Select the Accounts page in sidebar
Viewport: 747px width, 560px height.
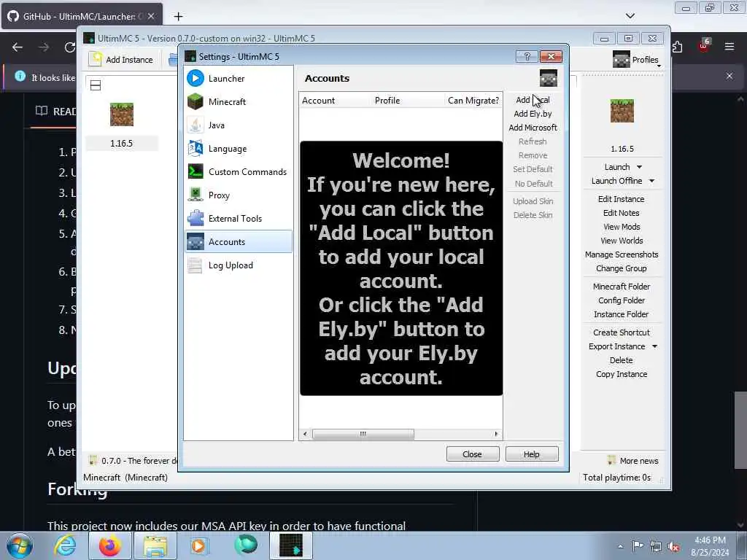(239, 242)
